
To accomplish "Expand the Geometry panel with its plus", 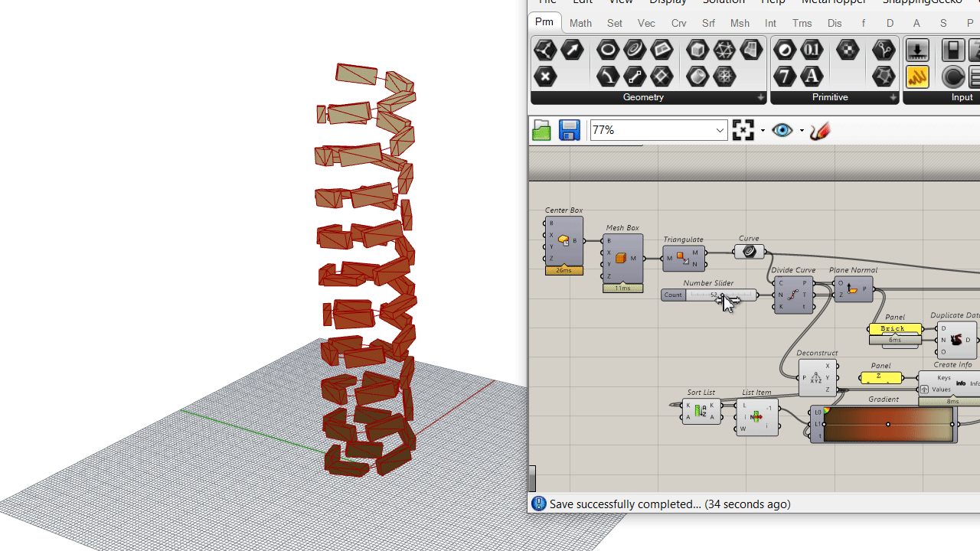I will pyautogui.click(x=760, y=98).
